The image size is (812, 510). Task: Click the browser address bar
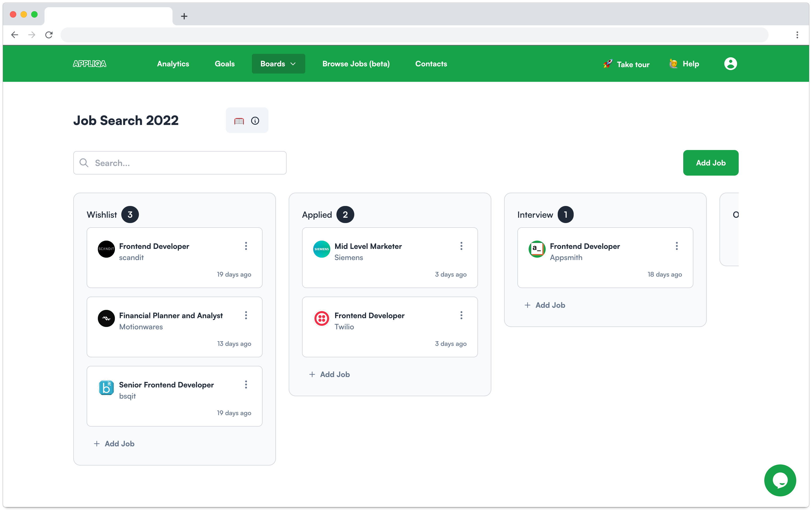pos(414,35)
